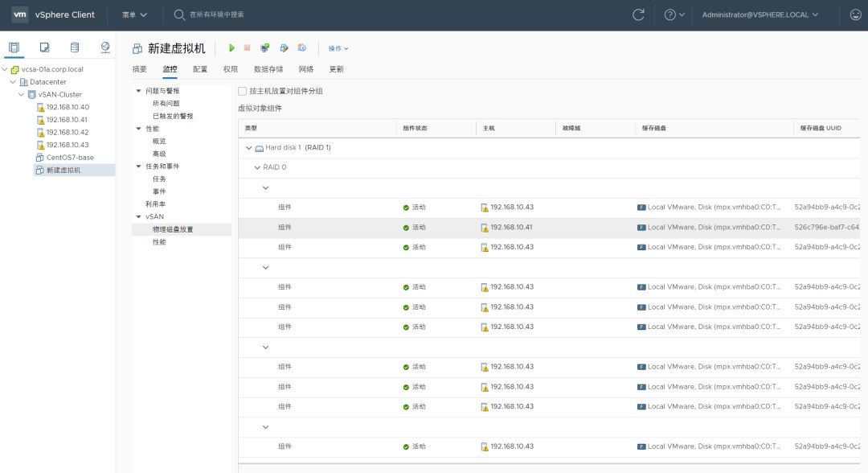Select 新建虚拟机 in inventory tree
Screen dimensions: 868x473
tap(63, 170)
